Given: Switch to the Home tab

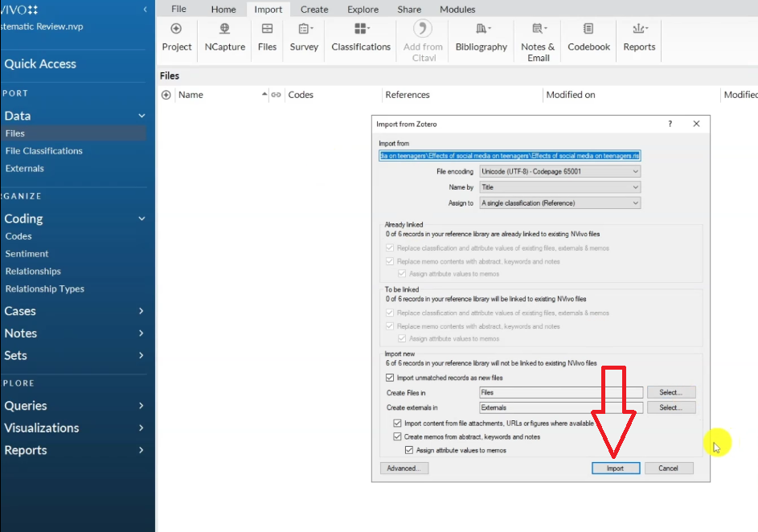Looking at the screenshot, I should [x=223, y=9].
